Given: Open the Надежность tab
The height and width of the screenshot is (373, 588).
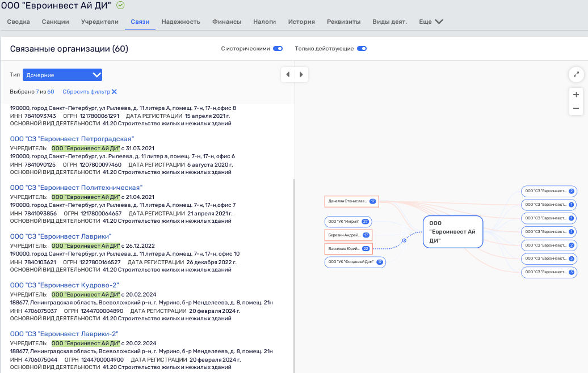Looking at the screenshot, I should pos(180,22).
